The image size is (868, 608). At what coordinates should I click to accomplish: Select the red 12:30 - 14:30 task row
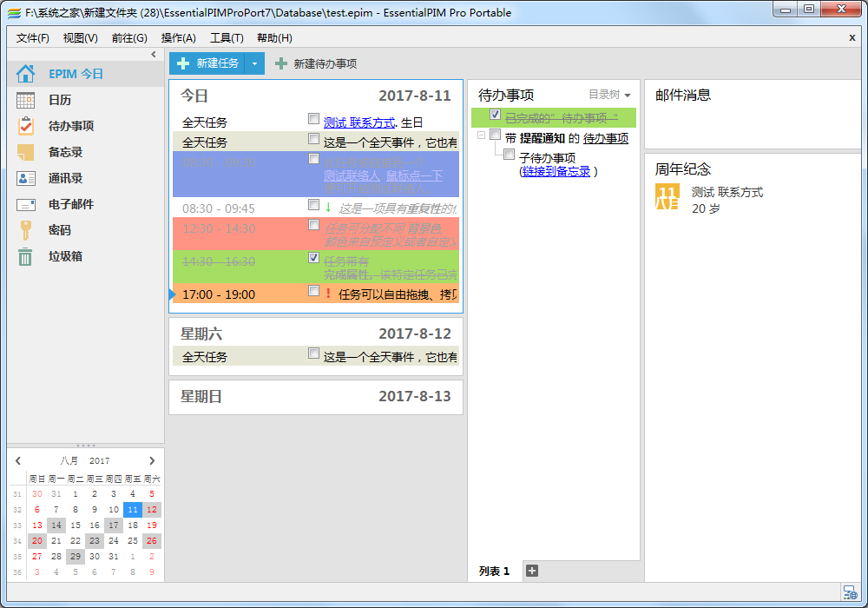316,233
